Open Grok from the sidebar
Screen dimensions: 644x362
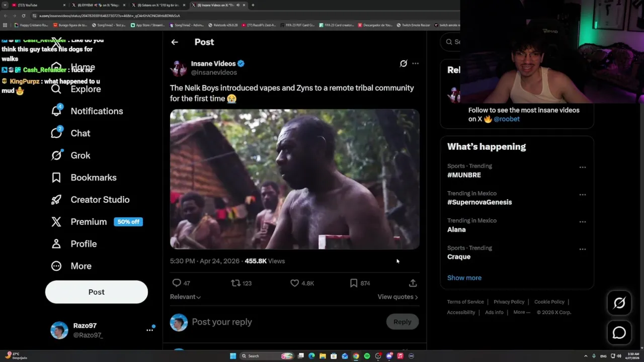[x=70, y=155]
